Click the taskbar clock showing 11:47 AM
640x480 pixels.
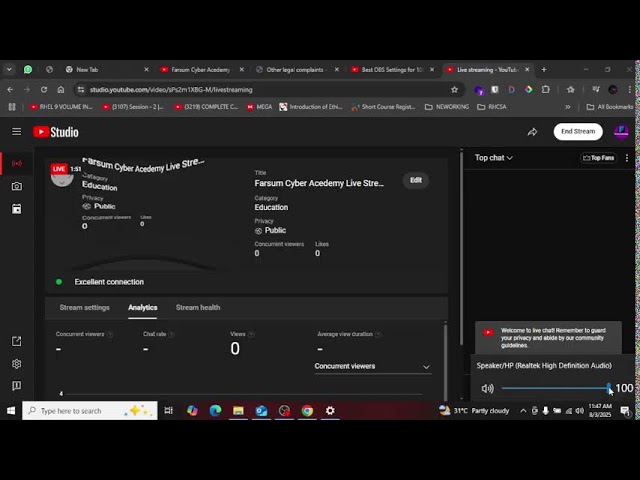pyautogui.click(x=600, y=410)
